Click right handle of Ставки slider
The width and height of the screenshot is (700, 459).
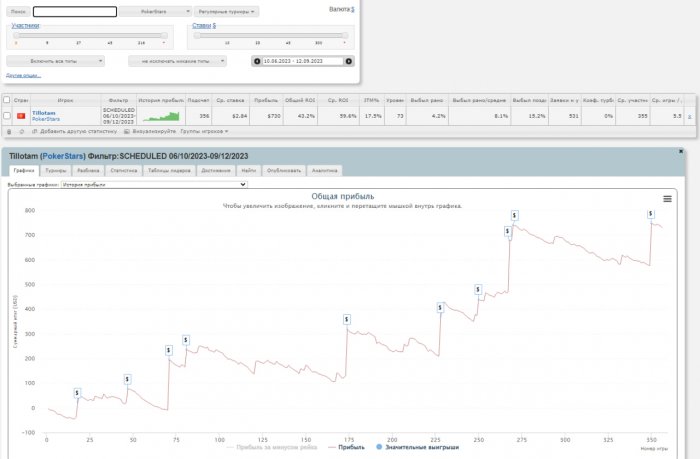tap(345, 35)
